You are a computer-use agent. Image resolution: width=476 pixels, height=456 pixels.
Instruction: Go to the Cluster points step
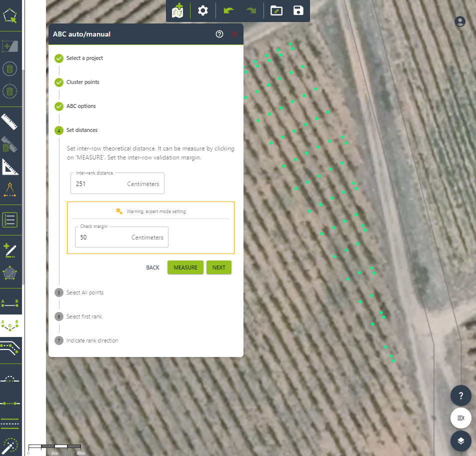pyautogui.click(x=82, y=82)
